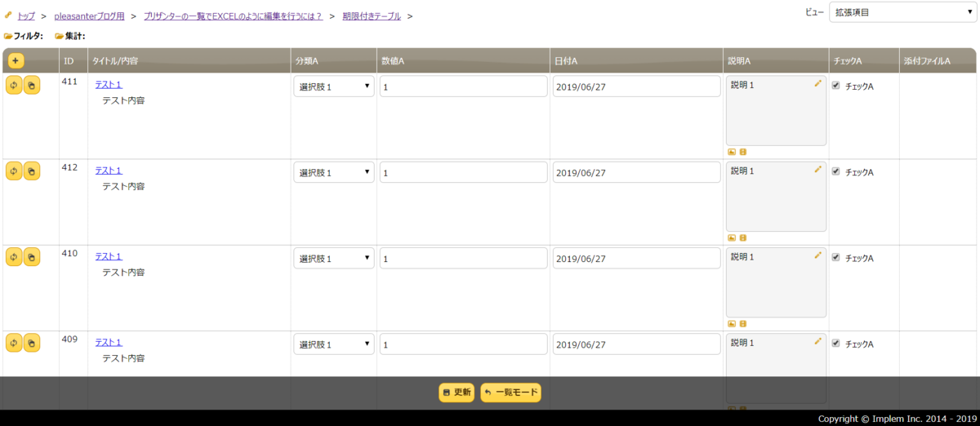Open the 期限付きテーブル breadcrumb link
Screen dimensions: 980x426
click(372, 16)
